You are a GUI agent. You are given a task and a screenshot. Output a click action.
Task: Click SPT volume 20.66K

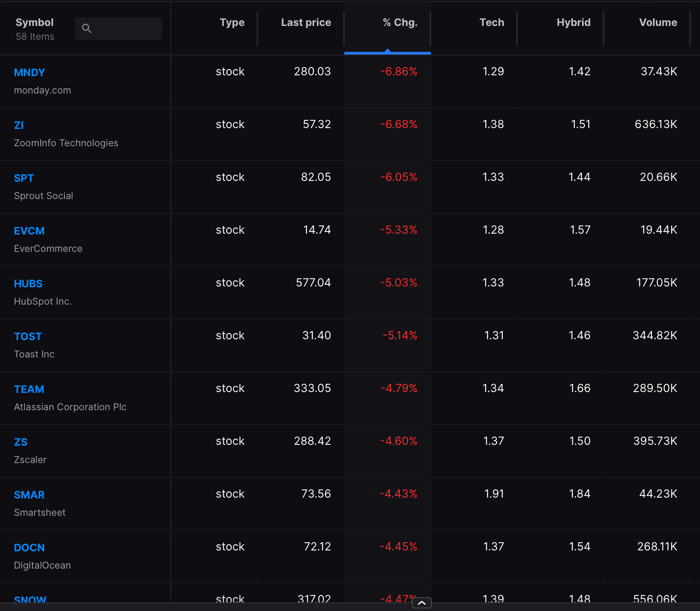pos(658,177)
